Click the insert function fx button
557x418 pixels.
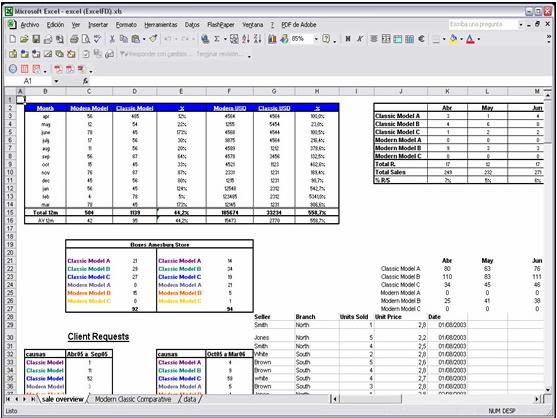tap(85, 81)
